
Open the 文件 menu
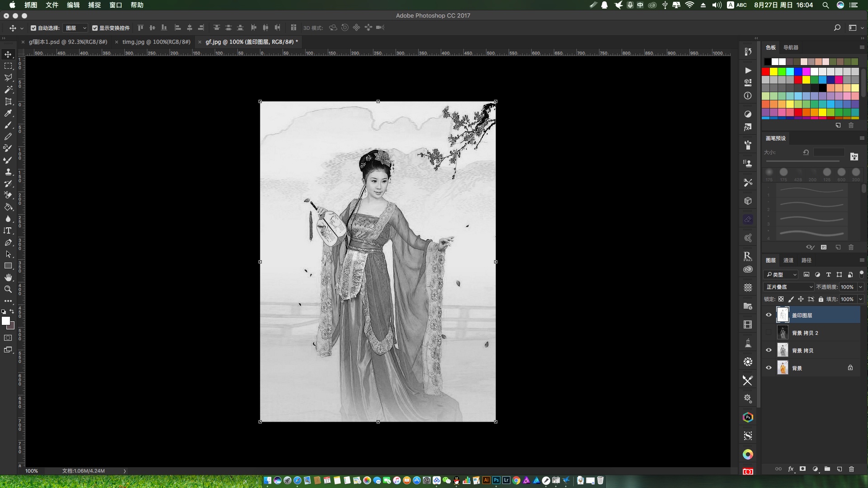point(52,5)
